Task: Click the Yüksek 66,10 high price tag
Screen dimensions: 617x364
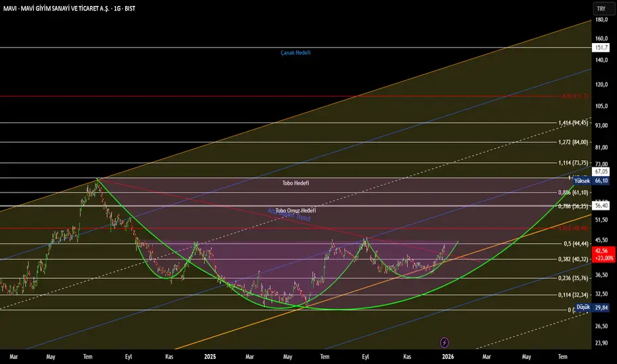Action: point(591,181)
